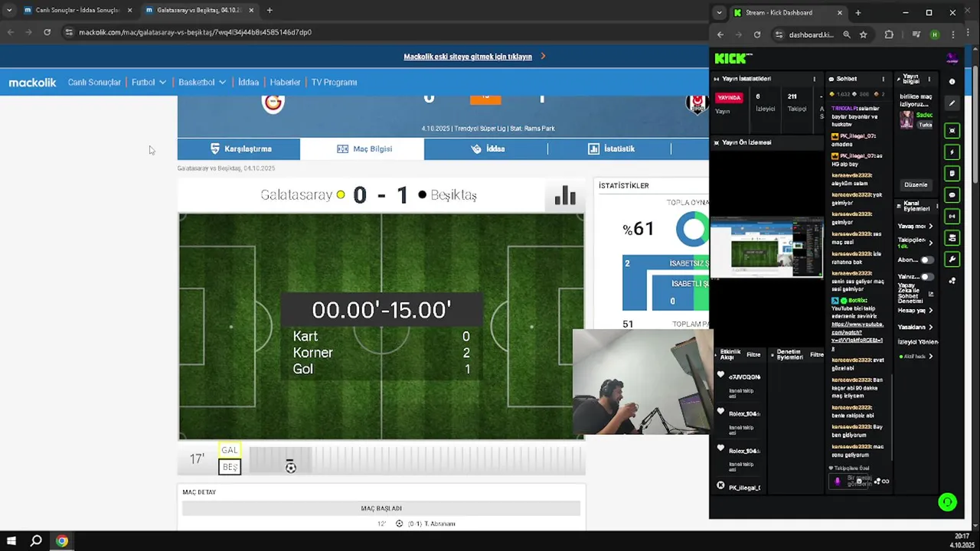Open tab search dropdown in Kick window

click(718, 13)
